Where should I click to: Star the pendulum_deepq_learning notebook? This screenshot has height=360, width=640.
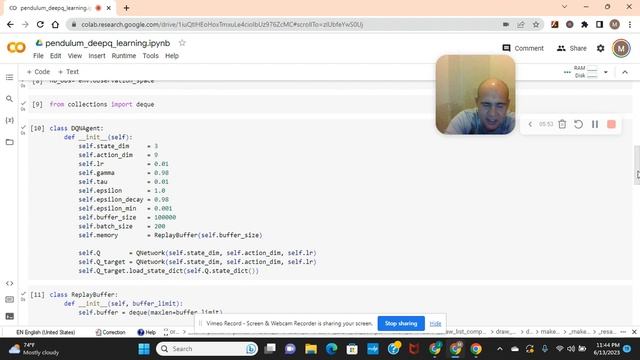click(x=182, y=43)
